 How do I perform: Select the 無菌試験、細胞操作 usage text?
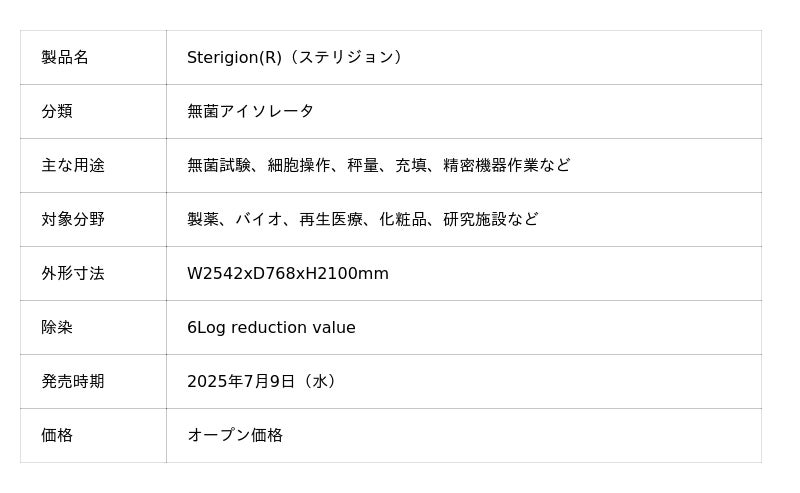tap(259, 165)
